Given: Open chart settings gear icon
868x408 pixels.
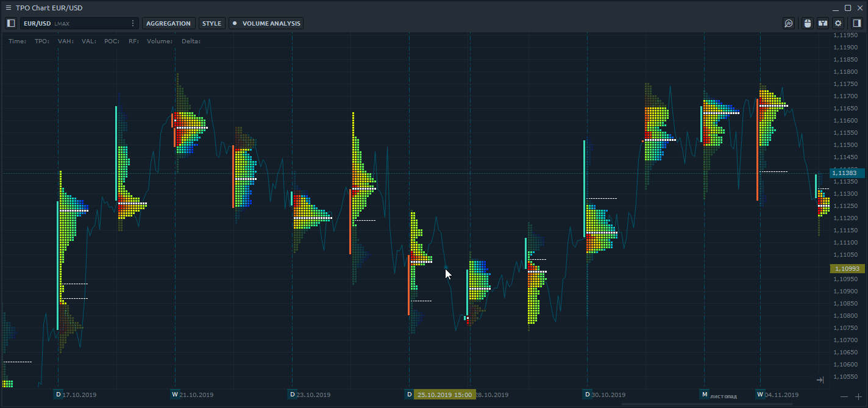Looking at the screenshot, I should [x=838, y=23].
